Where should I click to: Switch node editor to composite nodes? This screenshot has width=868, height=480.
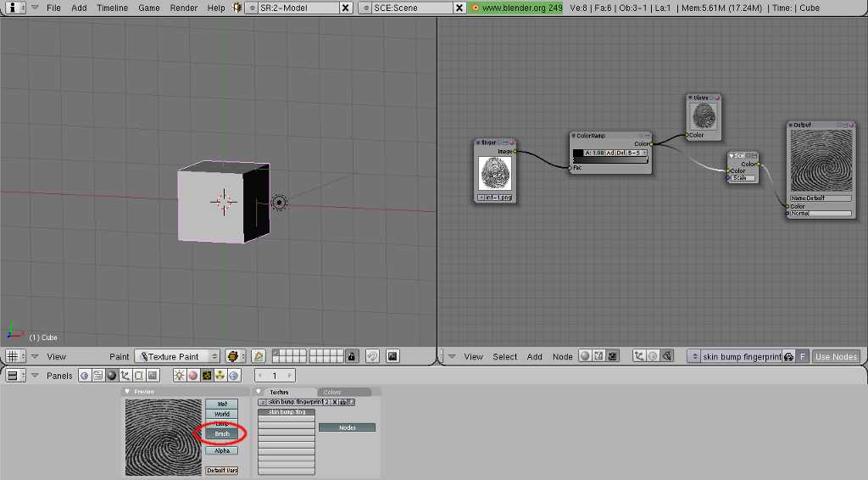point(599,356)
